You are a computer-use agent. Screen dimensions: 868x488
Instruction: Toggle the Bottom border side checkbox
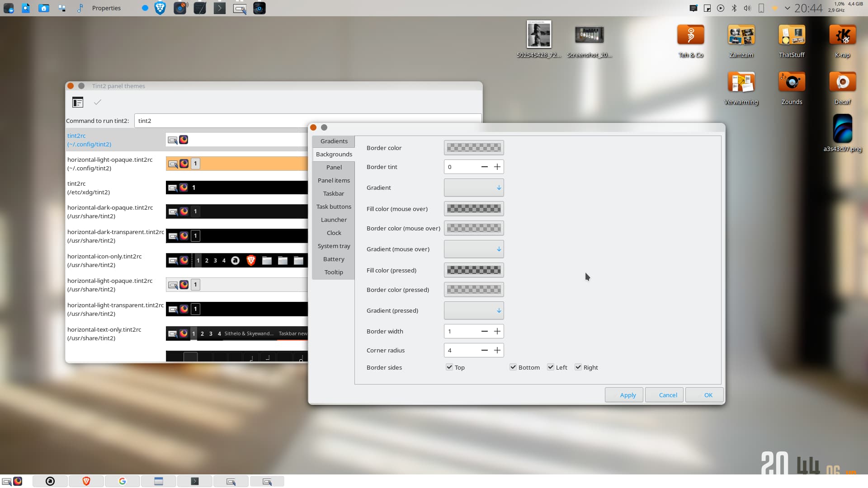(513, 367)
